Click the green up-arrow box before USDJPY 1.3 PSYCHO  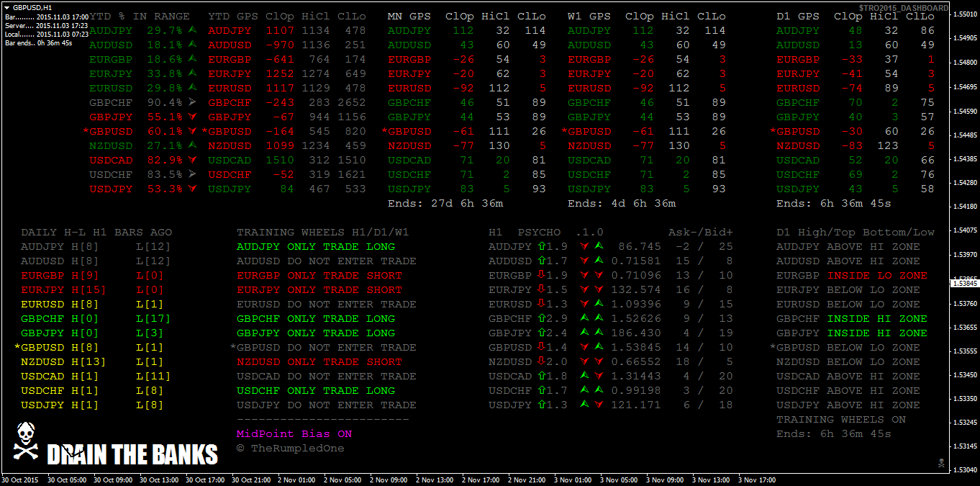pyautogui.click(x=541, y=405)
